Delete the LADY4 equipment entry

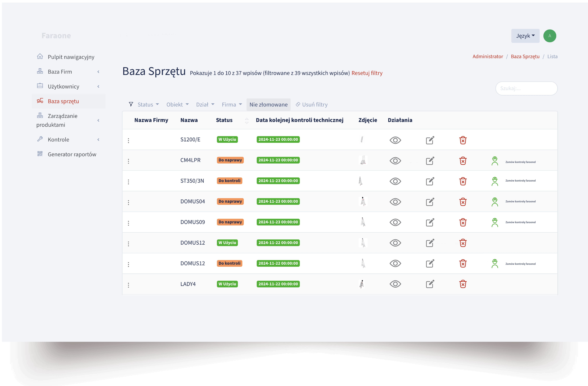(463, 284)
